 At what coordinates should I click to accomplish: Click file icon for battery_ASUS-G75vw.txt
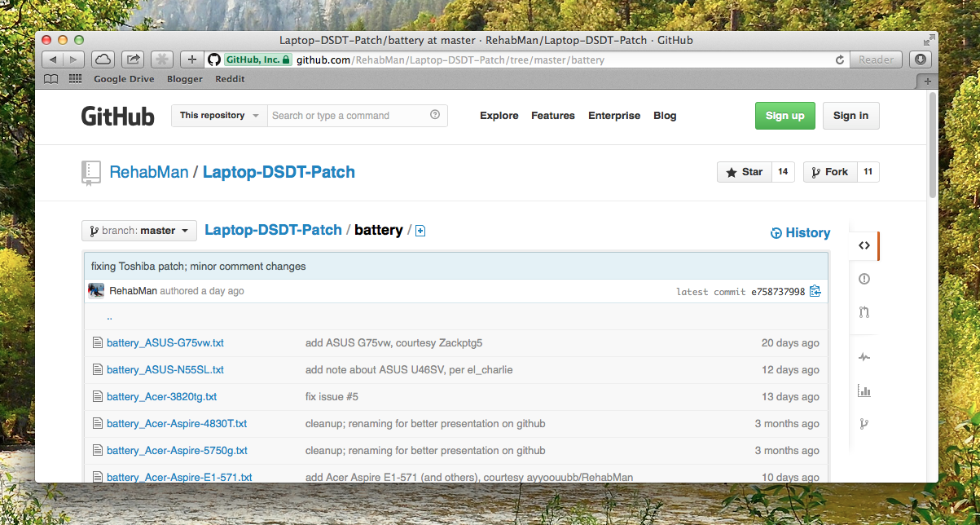98,343
